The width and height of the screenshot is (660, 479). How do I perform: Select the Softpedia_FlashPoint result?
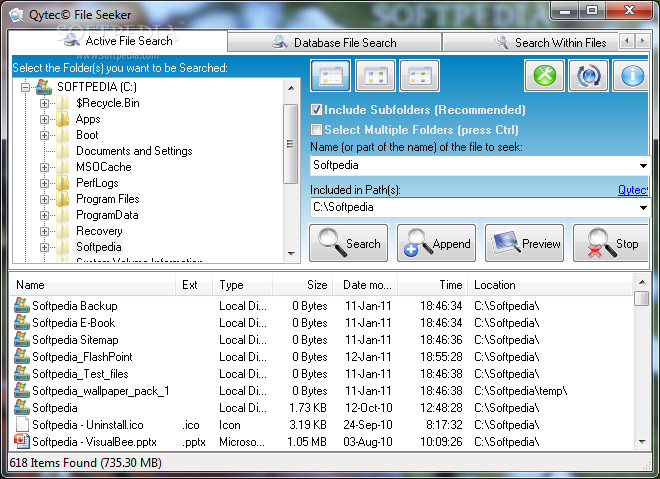click(82, 357)
